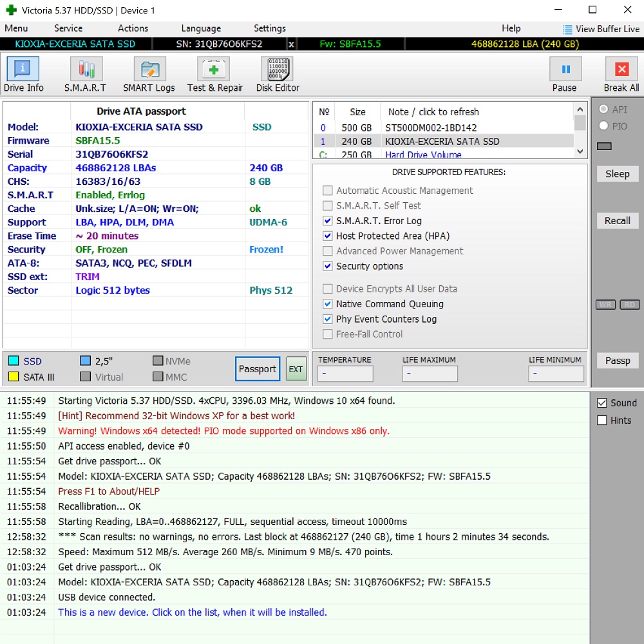Click the yellow SATA III indicator swatch

pyautogui.click(x=14, y=377)
